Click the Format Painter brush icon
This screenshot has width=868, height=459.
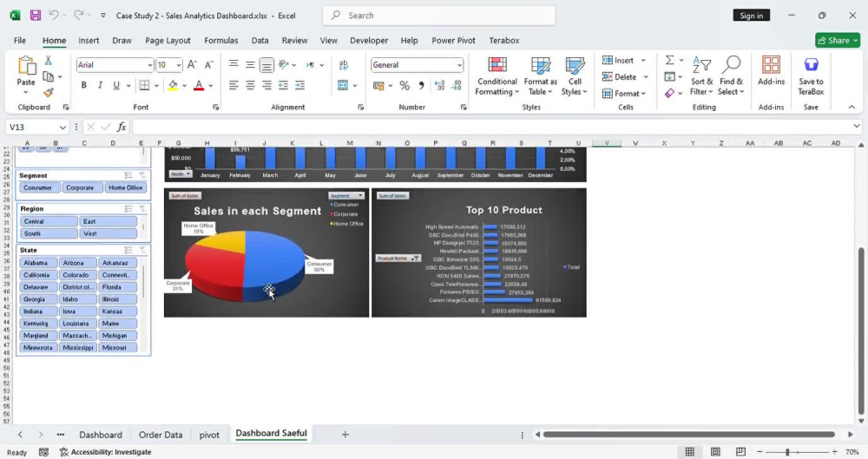tap(48, 93)
